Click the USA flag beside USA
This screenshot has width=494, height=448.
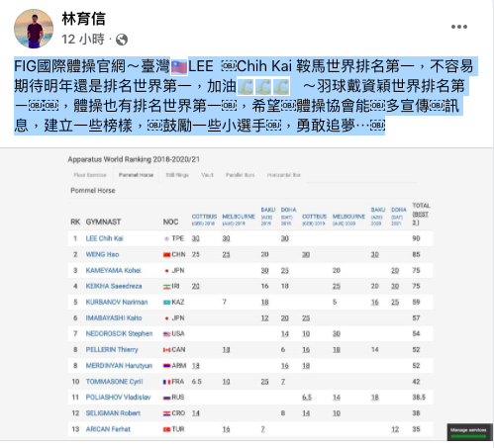pos(167,334)
